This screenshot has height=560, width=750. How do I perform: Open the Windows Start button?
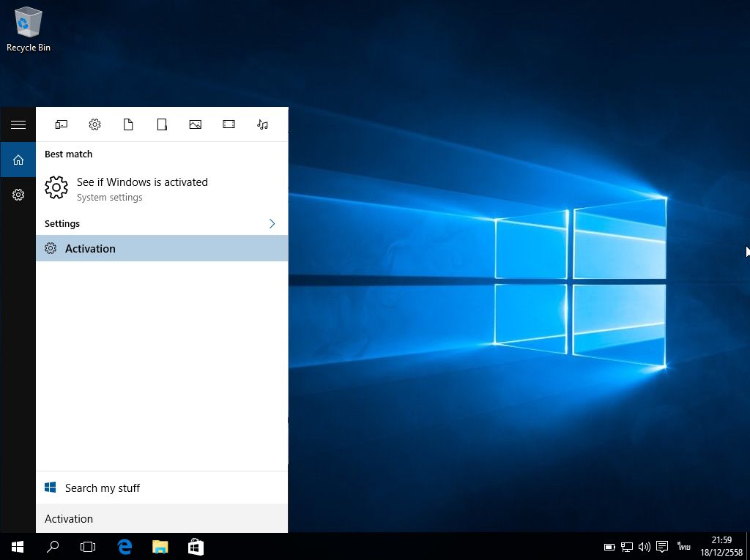point(18,547)
